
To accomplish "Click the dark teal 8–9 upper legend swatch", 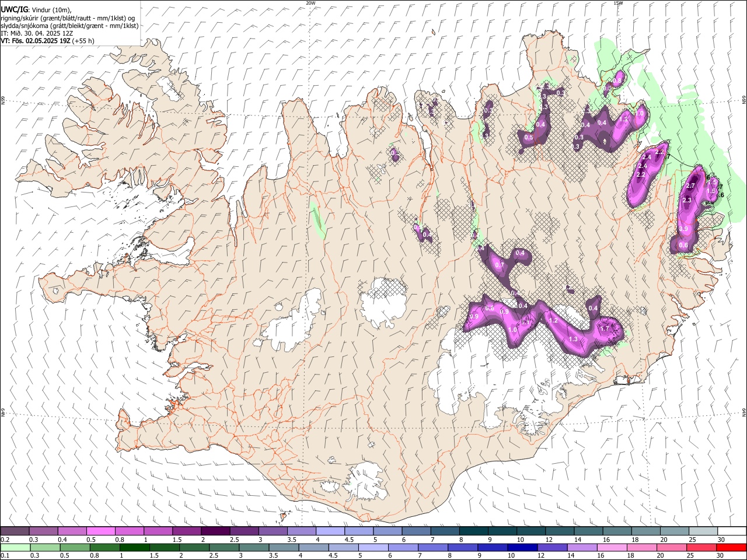I will point(473,531).
